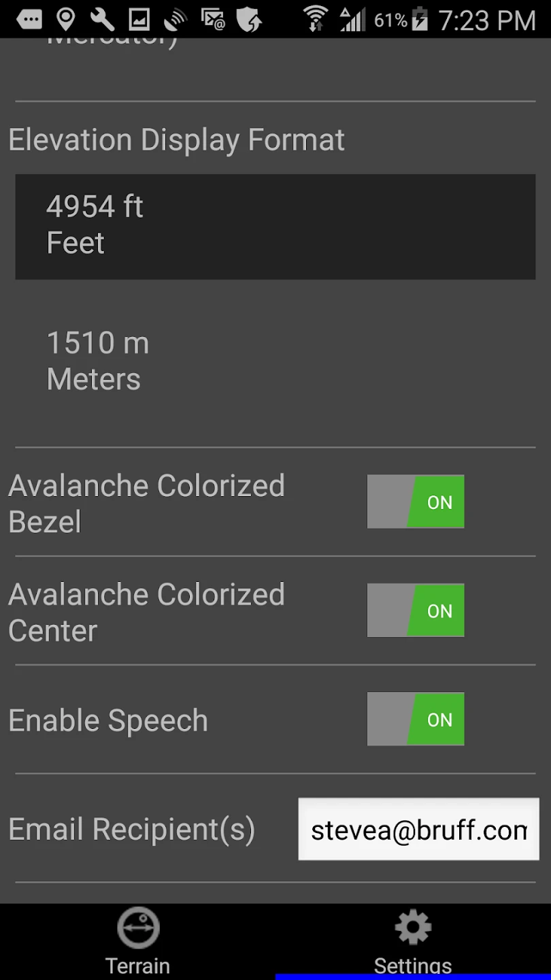Tap the 7:23 PM clock

pyautogui.click(x=487, y=20)
